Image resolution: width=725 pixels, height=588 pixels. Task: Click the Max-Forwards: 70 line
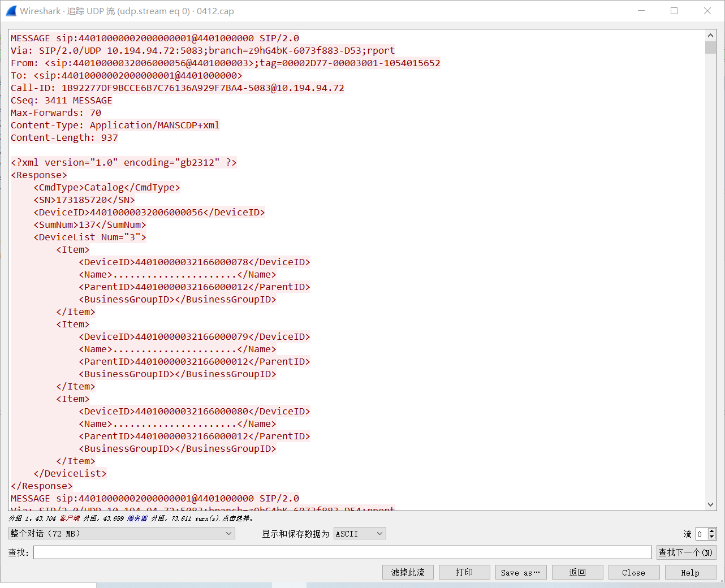pos(56,113)
